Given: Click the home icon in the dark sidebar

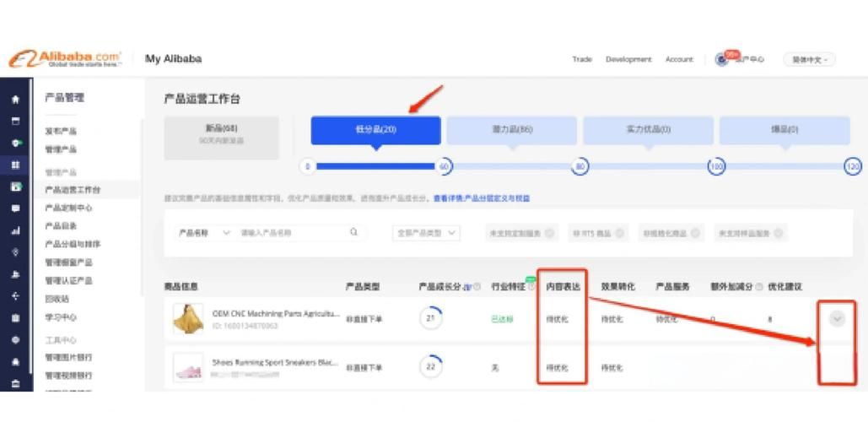Looking at the screenshot, I should click(x=15, y=100).
